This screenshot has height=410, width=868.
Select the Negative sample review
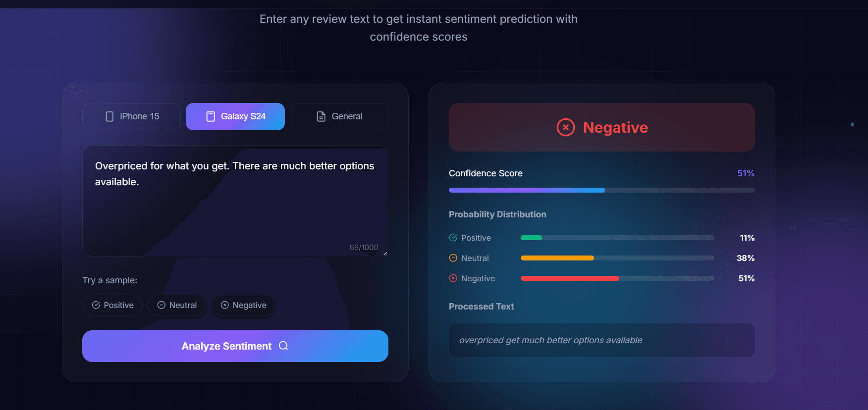243,305
